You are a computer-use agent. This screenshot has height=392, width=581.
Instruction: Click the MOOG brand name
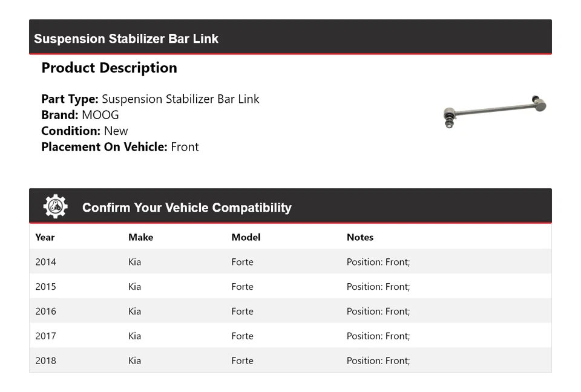100,115
